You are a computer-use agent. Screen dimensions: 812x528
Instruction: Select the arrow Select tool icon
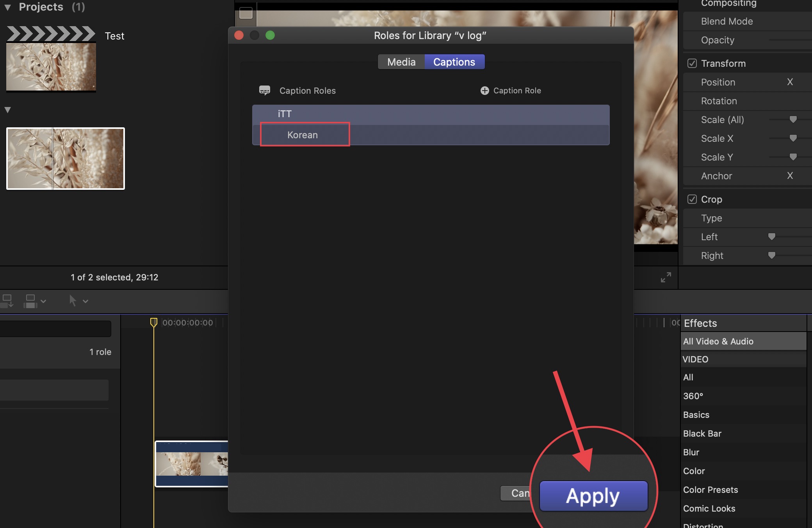(73, 301)
